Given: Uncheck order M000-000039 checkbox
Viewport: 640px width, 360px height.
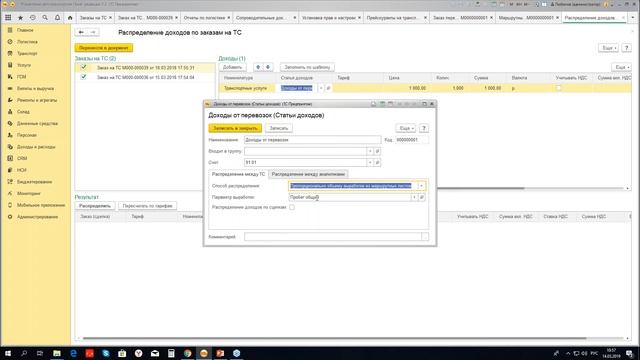Looking at the screenshot, I should point(84,67).
